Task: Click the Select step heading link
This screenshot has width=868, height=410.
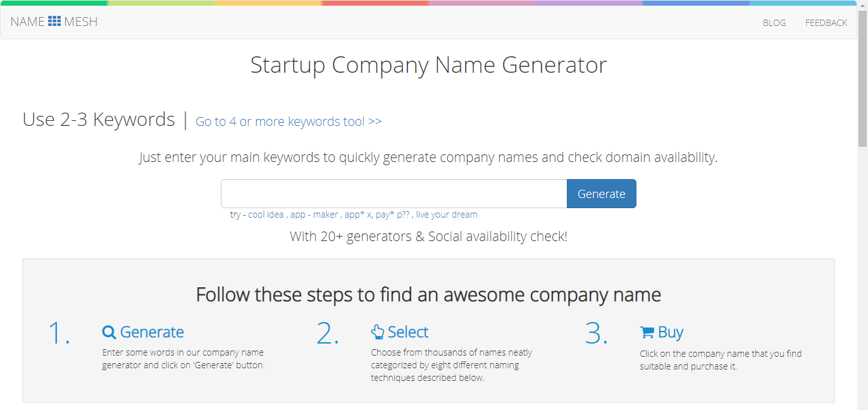Action: click(x=408, y=332)
